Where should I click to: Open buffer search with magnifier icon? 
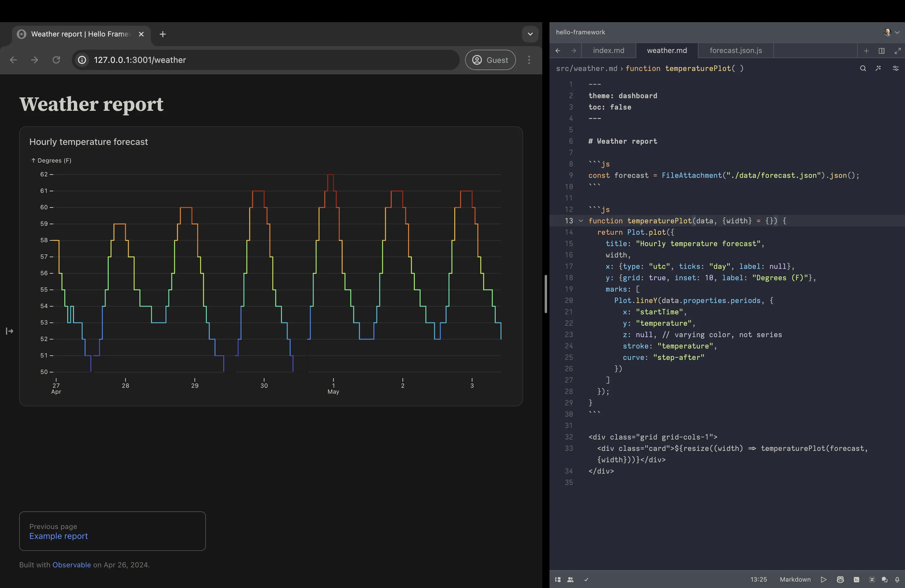tap(863, 69)
